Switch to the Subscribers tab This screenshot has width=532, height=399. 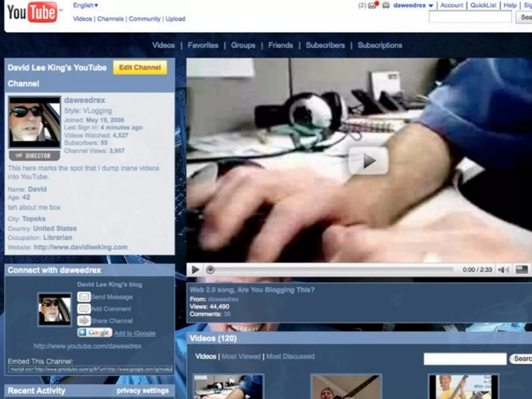(325, 45)
